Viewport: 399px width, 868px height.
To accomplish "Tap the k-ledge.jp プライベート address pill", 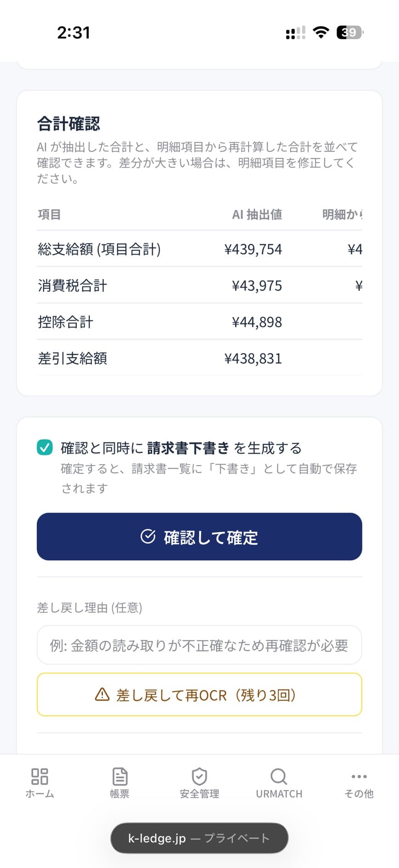I will (199, 838).
